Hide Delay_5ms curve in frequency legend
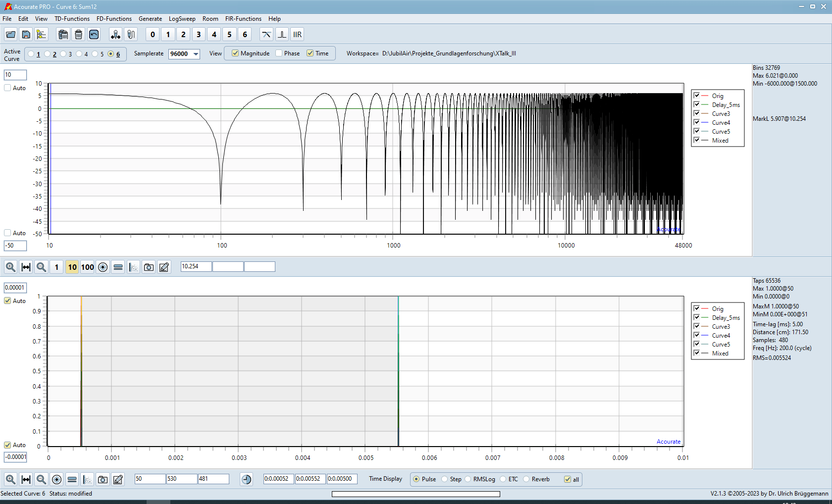The image size is (832, 504). (x=697, y=104)
